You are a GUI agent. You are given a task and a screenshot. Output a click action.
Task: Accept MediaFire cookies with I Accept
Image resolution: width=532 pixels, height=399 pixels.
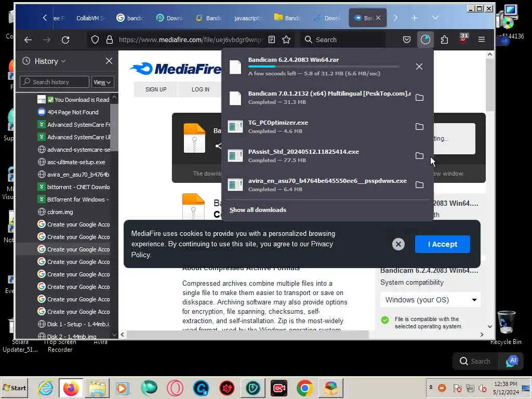[x=442, y=244]
